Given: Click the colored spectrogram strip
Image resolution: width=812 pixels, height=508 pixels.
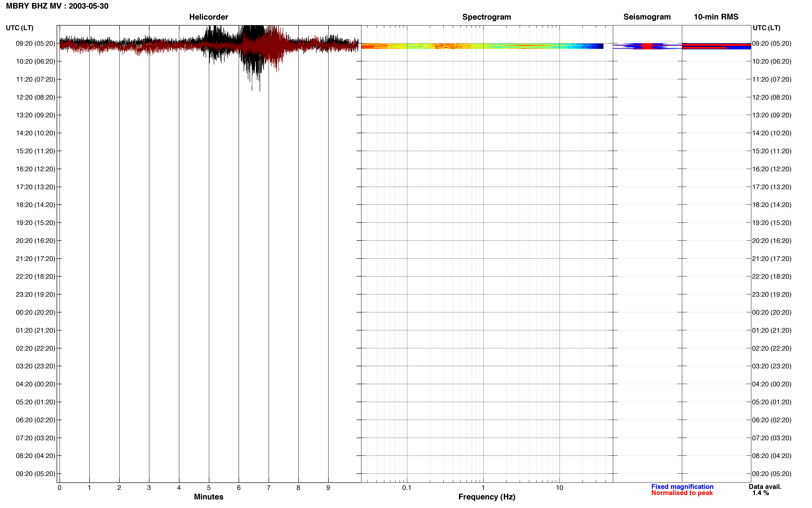Looking at the screenshot, I should click(x=482, y=46).
